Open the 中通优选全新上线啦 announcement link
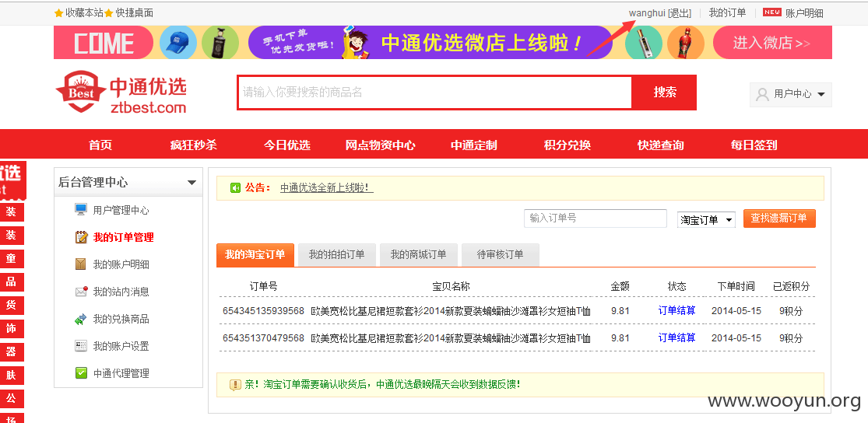The width and height of the screenshot is (868, 423). [x=327, y=188]
